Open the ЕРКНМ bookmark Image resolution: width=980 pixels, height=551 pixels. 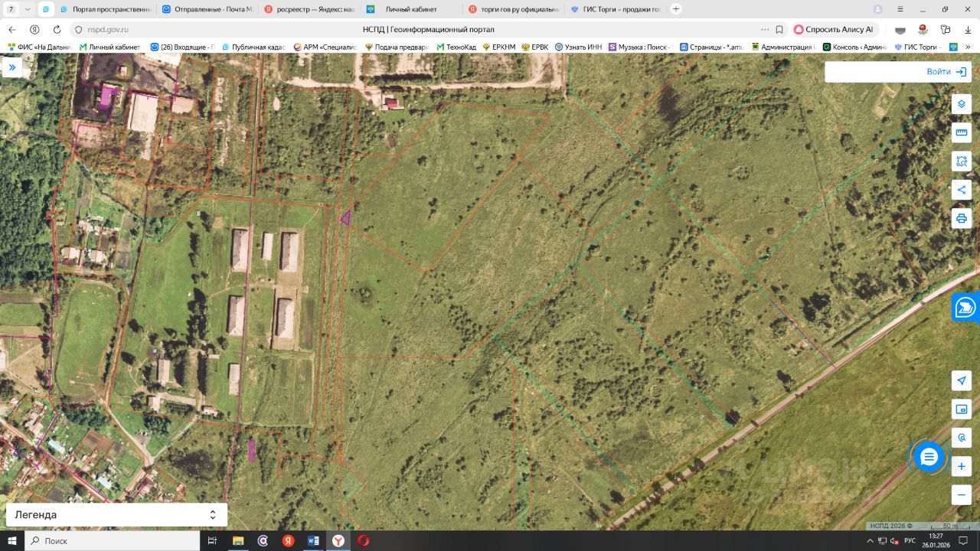click(499, 47)
